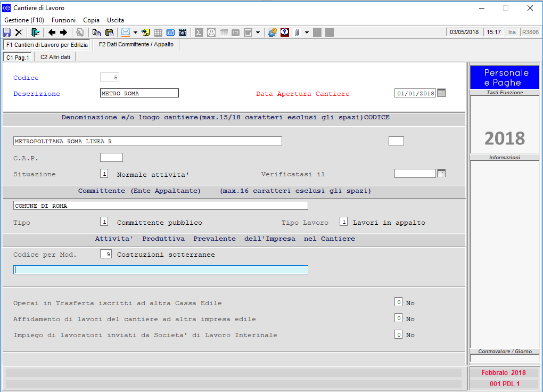Screen dimensions: 543x392
Task: Click the Codice field showing 5
Action: (110, 77)
